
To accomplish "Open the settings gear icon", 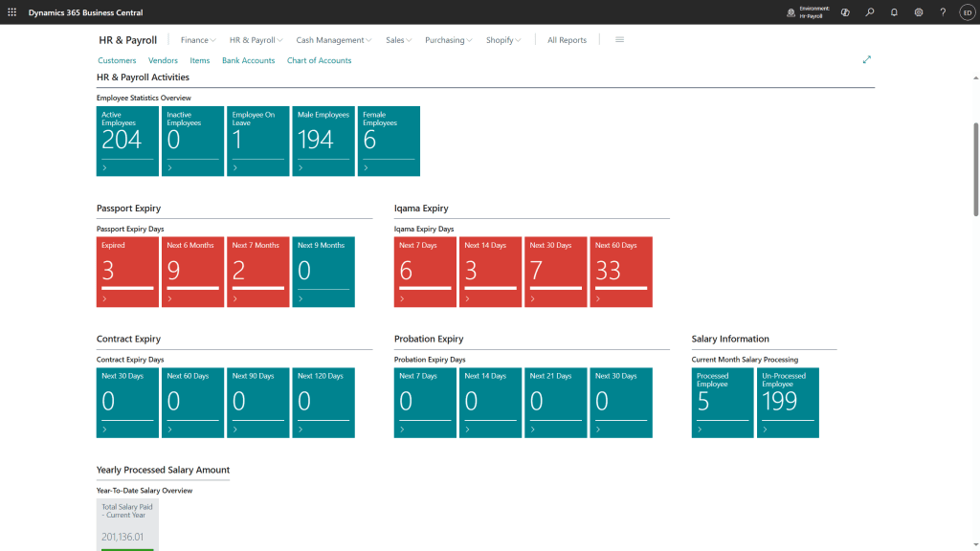I will coord(919,12).
